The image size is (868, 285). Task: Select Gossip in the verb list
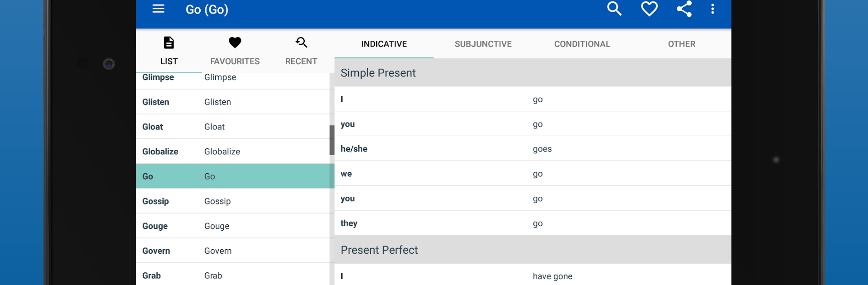pos(233,201)
